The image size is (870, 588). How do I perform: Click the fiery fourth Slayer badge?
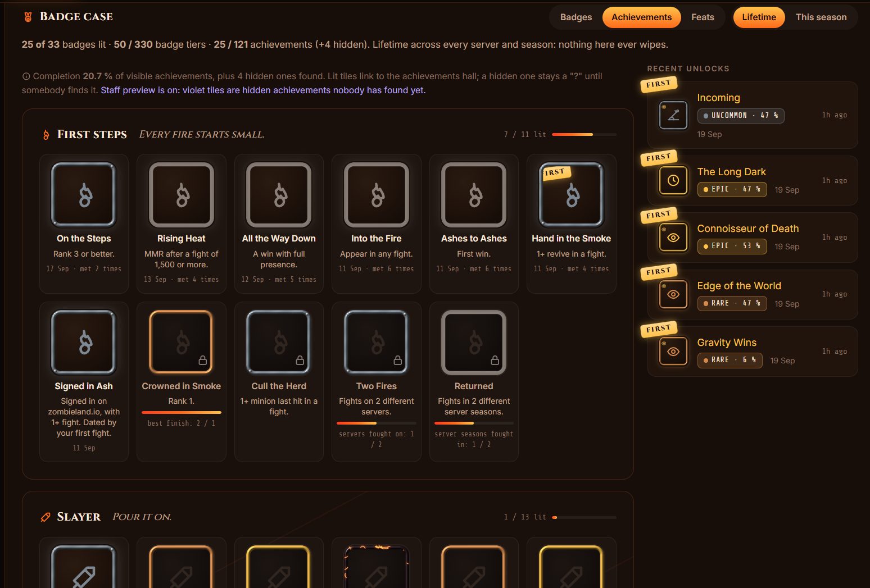pos(377,566)
